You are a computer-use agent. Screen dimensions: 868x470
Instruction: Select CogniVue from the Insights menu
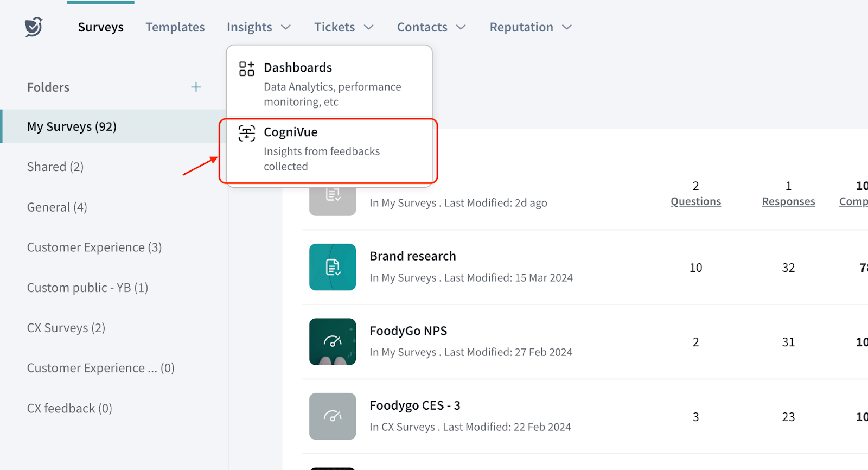[291, 132]
